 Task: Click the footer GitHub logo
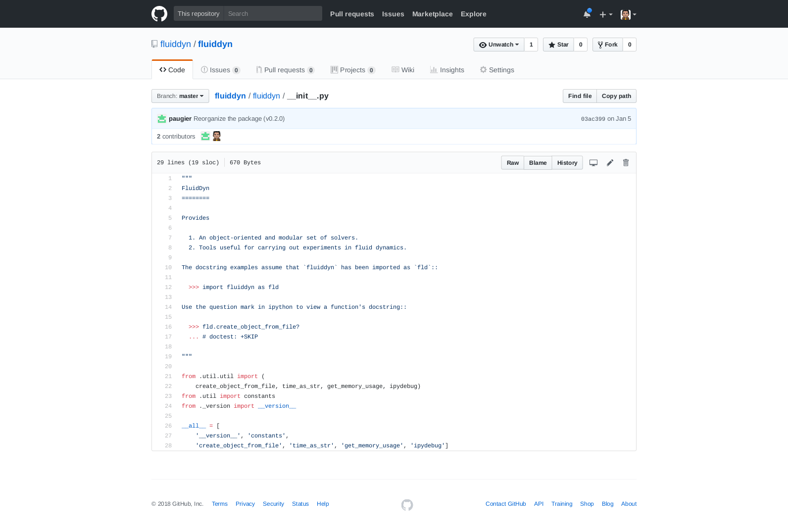pyautogui.click(x=407, y=505)
